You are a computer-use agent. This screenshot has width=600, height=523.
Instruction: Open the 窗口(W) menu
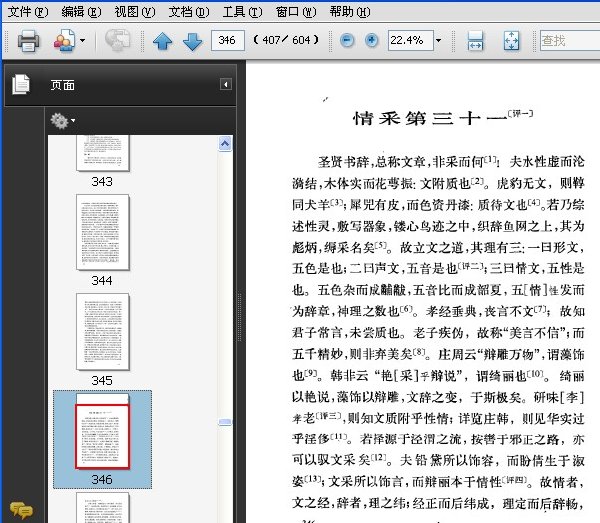pyautogui.click(x=296, y=12)
